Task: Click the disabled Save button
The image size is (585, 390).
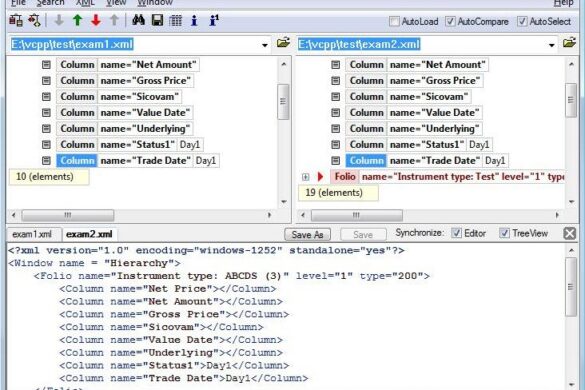Action: click(x=363, y=234)
